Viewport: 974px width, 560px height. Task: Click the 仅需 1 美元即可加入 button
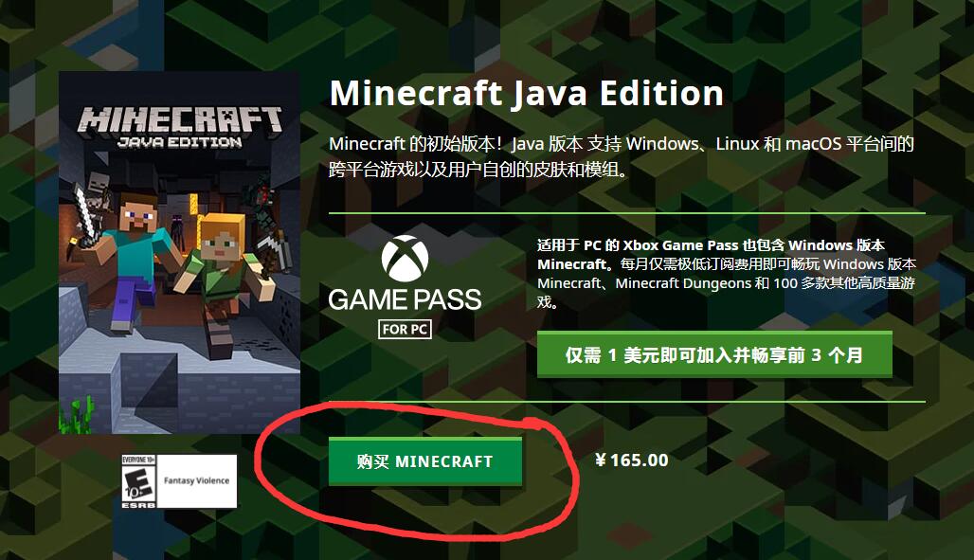714,355
